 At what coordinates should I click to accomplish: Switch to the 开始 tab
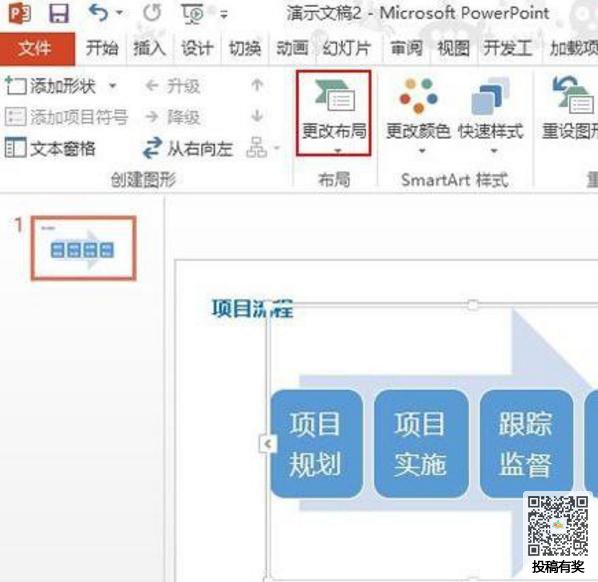(x=102, y=48)
